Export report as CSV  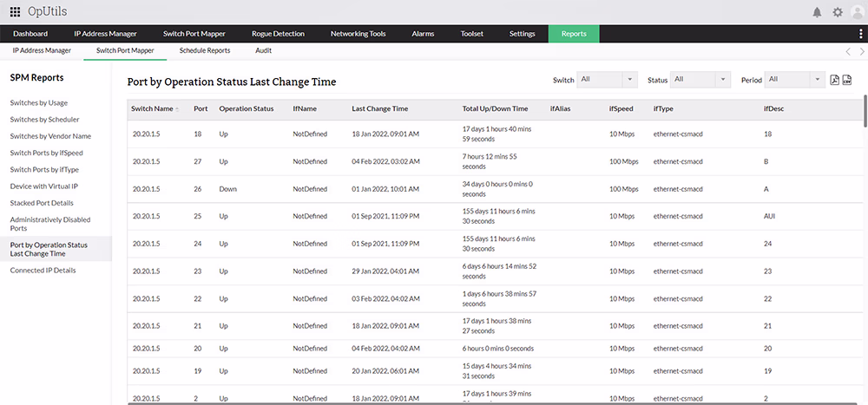(846, 80)
